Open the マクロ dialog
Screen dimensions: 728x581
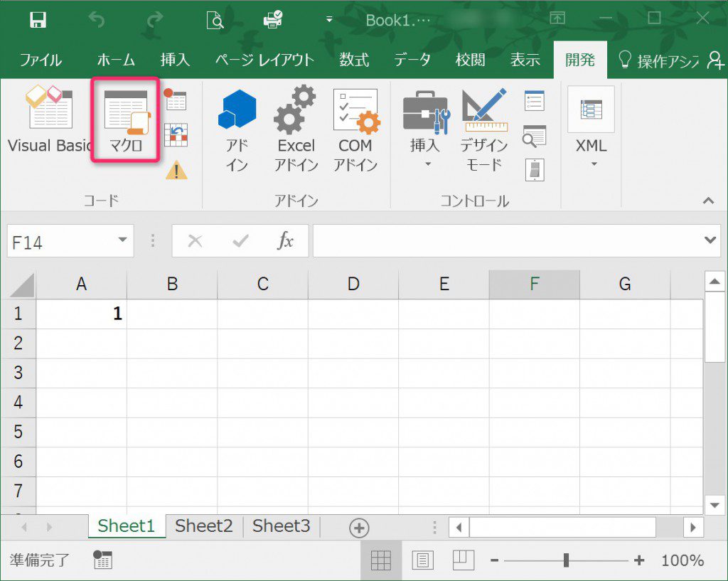(126, 119)
